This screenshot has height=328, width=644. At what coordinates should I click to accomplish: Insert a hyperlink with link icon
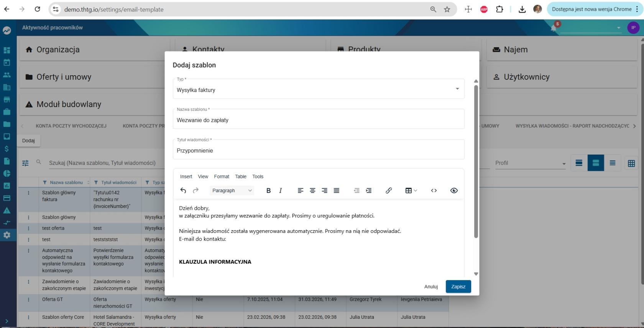tap(389, 191)
